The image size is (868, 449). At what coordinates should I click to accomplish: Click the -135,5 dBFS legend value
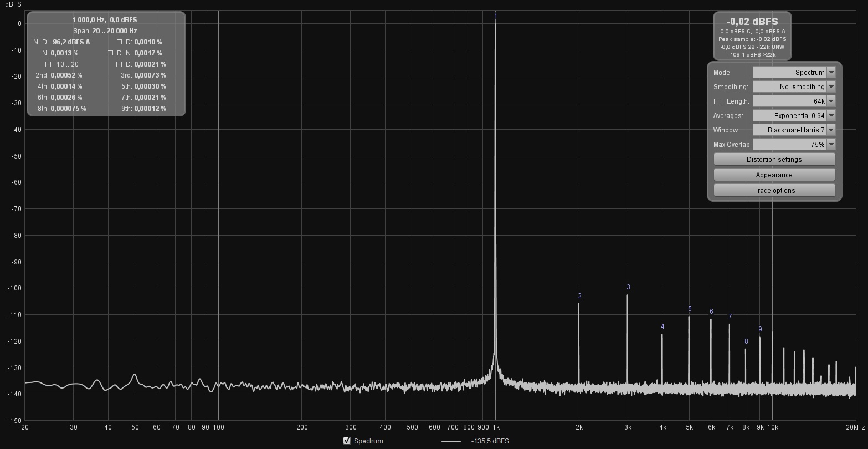click(x=490, y=441)
